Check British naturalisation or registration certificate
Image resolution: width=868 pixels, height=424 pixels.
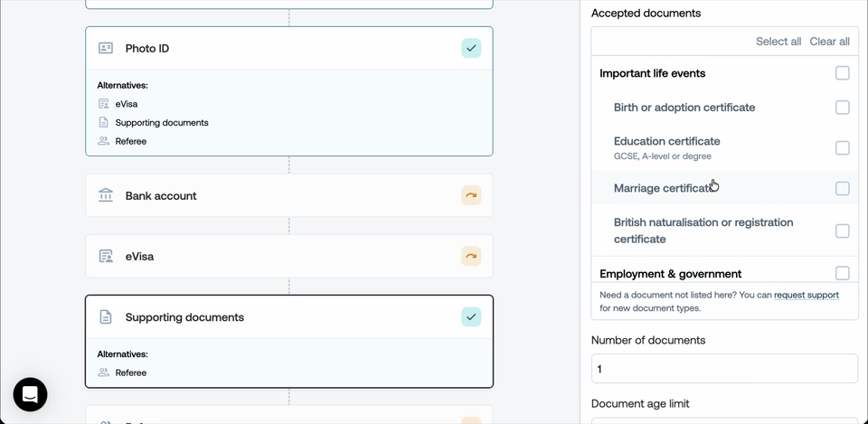[x=842, y=231]
